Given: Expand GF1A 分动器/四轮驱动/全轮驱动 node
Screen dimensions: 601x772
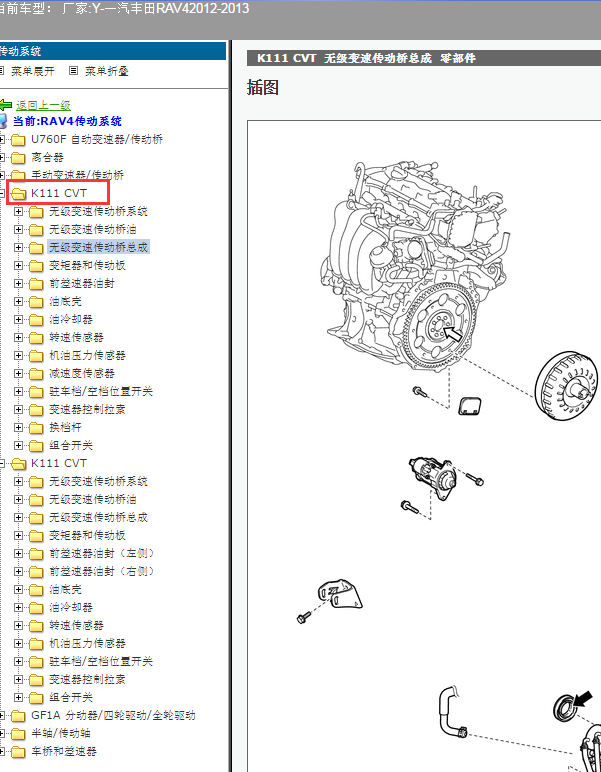Looking at the screenshot, I should (1, 715).
